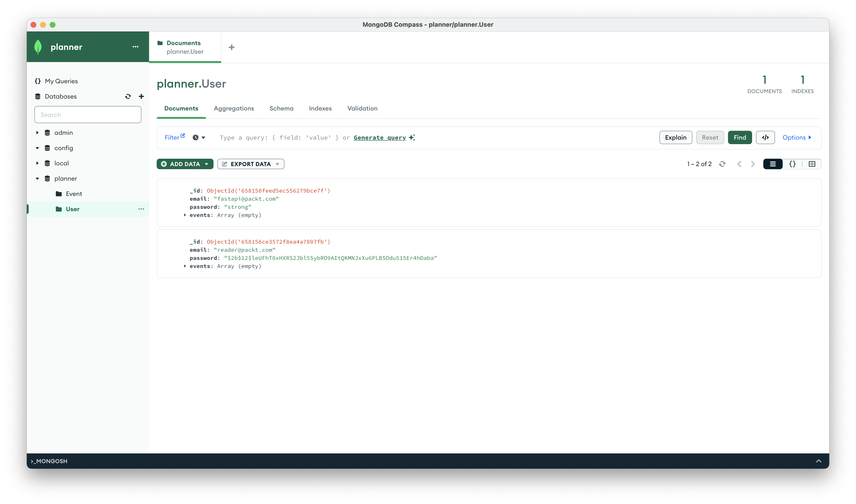856x504 pixels.
Task: Expand events array of reader@packt.com document
Action: click(x=185, y=266)
